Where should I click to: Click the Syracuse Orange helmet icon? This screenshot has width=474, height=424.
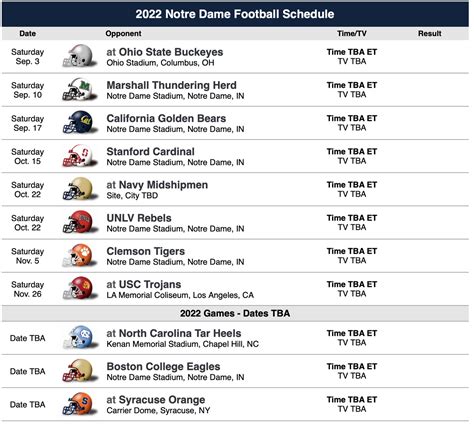(x=80, y=404)
